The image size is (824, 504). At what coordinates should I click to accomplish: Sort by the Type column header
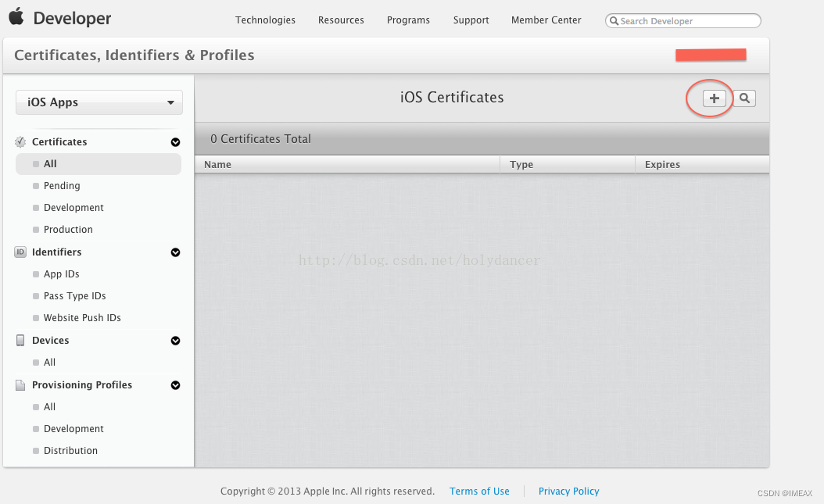(568, 164)
